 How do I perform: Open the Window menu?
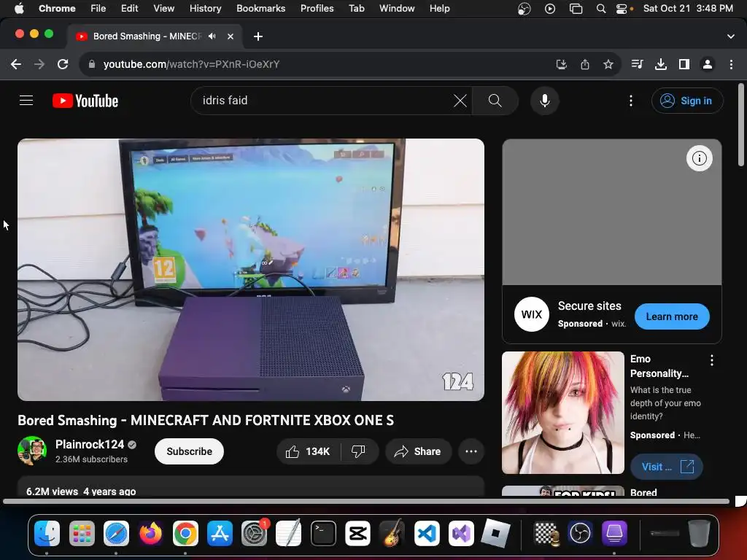tap(397, 8)
